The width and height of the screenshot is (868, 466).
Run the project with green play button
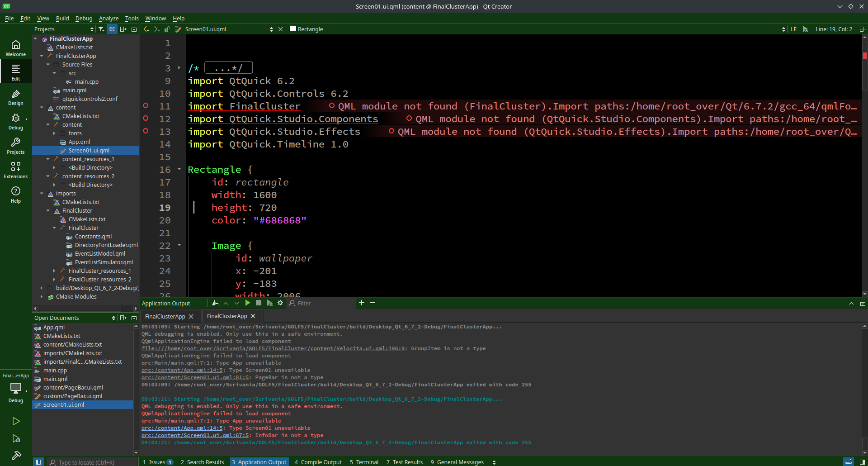(x=16, y=421)
